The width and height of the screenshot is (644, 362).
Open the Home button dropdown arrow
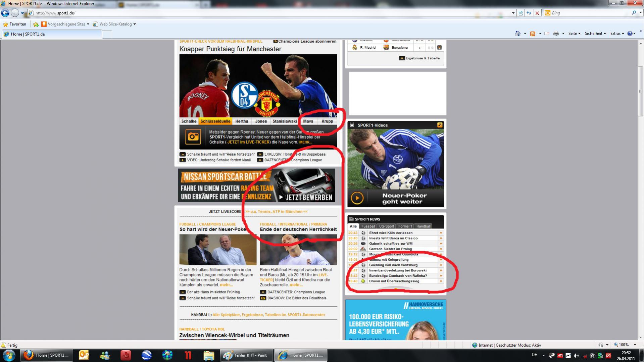point(525,34)
